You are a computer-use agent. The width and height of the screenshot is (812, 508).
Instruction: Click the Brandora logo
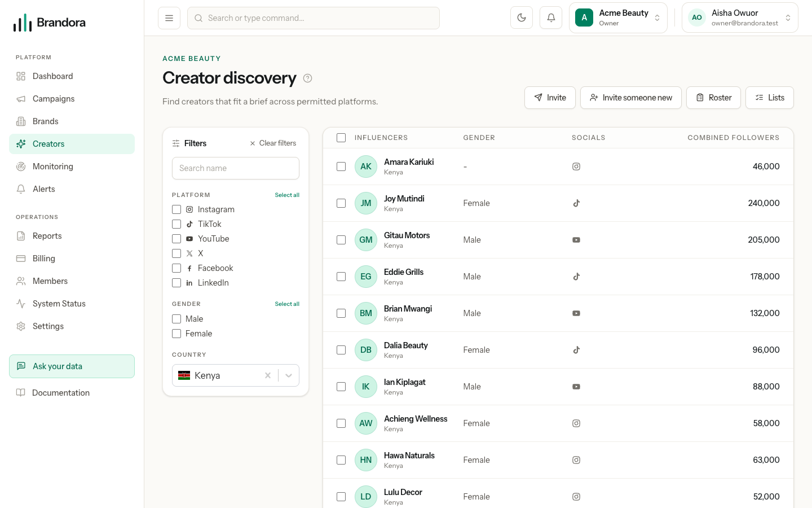pyautogui.click(x=50, y=23)
